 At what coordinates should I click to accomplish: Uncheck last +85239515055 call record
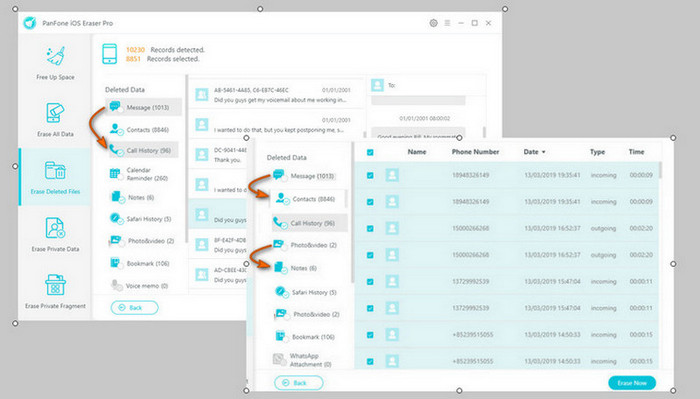tap(370, 361)
